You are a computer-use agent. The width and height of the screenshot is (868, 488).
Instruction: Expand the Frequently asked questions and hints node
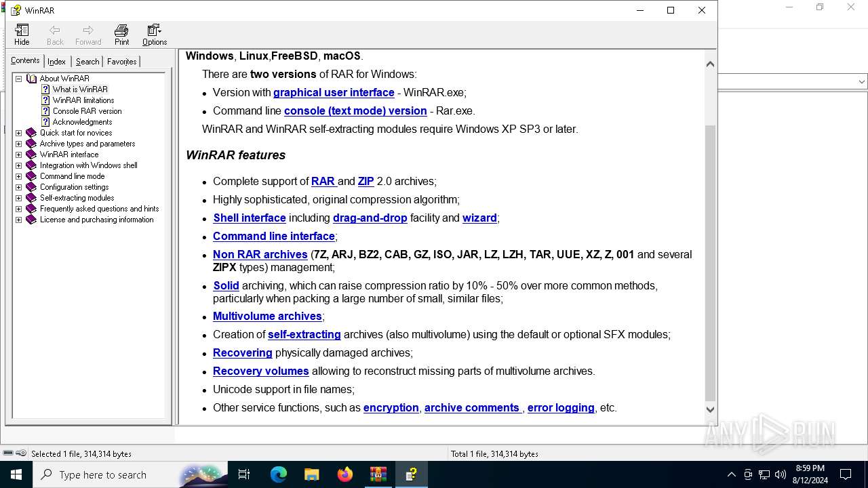click(x=19, y=209)
